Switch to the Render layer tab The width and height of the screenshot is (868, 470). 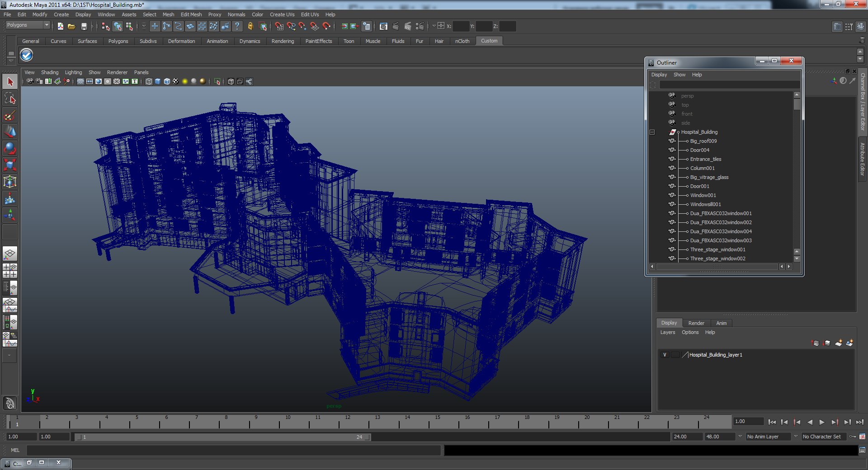(696, 323)
